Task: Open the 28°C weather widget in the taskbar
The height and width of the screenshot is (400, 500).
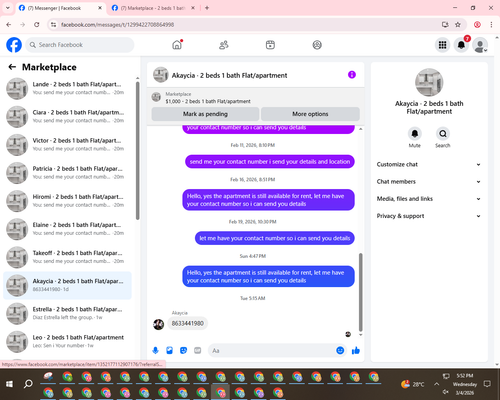Action: tap(413, 384)
